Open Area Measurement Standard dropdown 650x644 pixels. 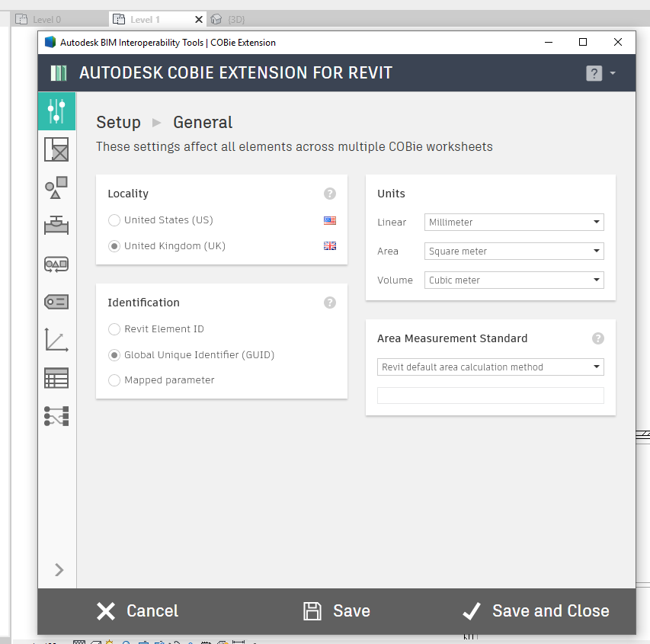491,367
